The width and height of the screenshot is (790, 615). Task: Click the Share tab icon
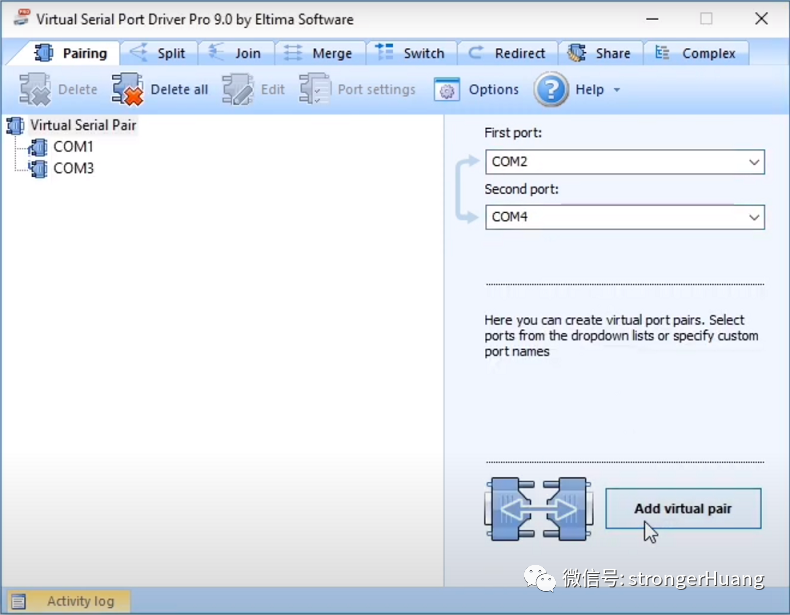click(x=576, y=52)
